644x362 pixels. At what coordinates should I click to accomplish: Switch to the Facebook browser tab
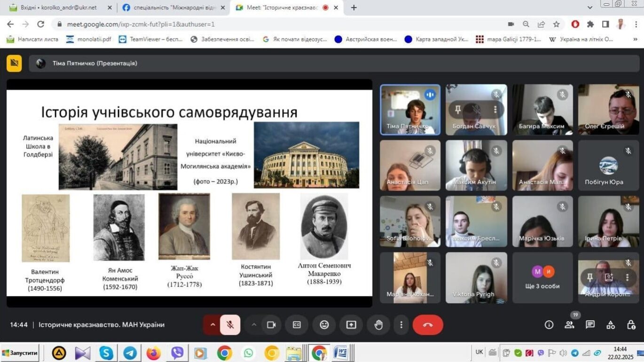point(172,8)
